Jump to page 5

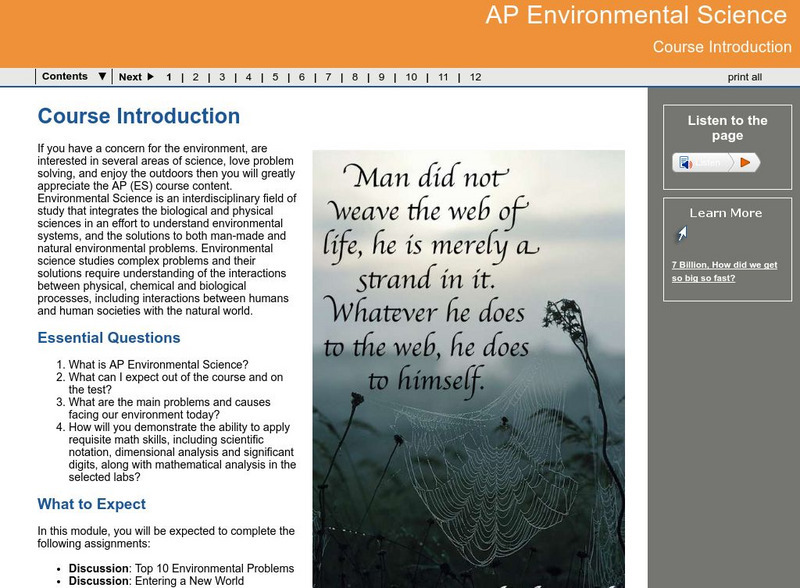point(275,78)
